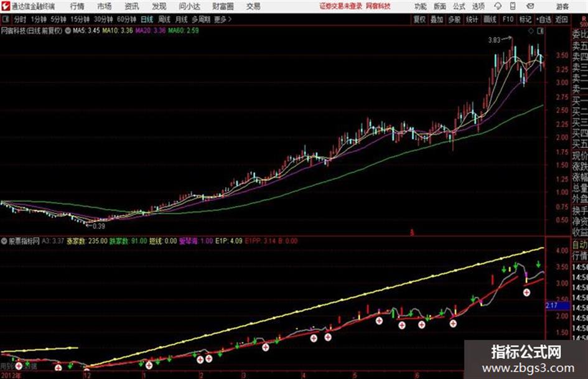Click the 叠加 overlay toolbar button

(437, 19)
